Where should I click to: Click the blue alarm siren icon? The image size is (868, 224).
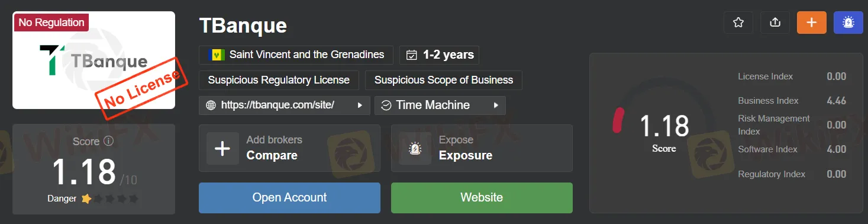pyautogui.click(x=848, y=23)
